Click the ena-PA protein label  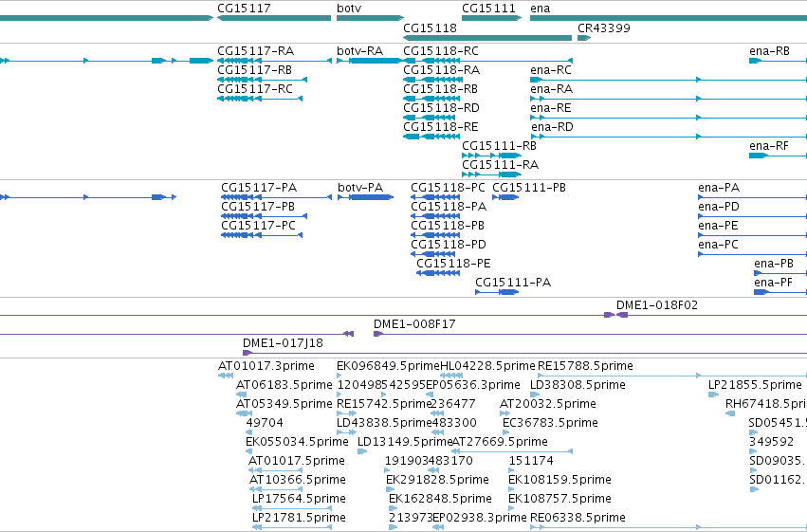pyautogui.click(x=719, y=188)
